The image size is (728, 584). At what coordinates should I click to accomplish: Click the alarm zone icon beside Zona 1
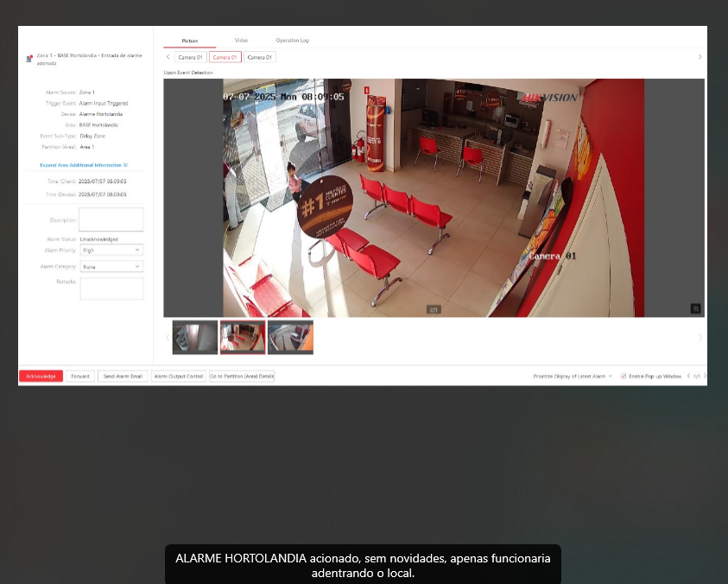(29, 59)
